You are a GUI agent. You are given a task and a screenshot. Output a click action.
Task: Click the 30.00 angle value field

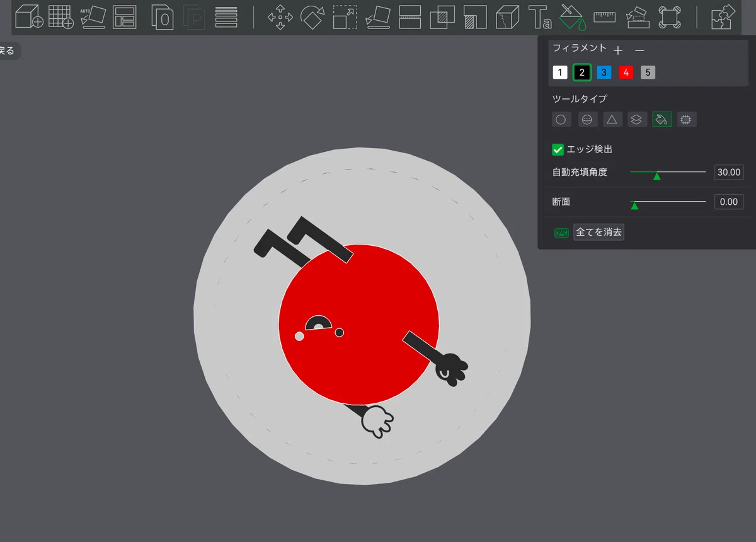[x=729, y=172]
